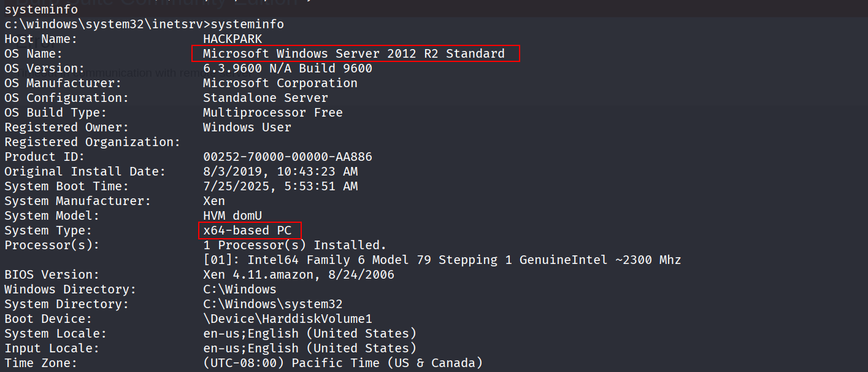Click the \Device\HarddiskVolume1 boot device value
868x372 pixels.
tap(287, 319)
